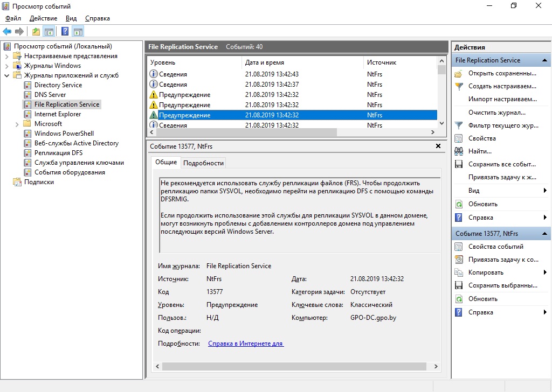
Task: Click the Сохранить все событ… disk icon
Action: coord(458,164)
